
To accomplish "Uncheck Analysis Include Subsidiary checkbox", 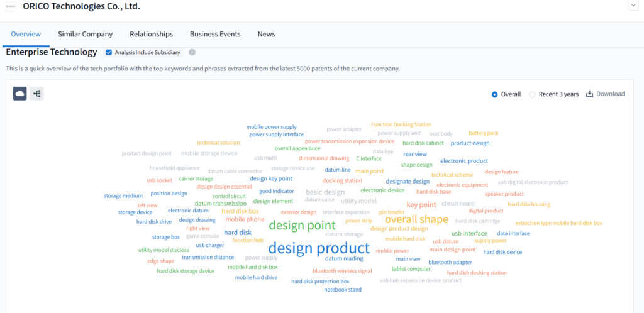I will coord(109,52).
